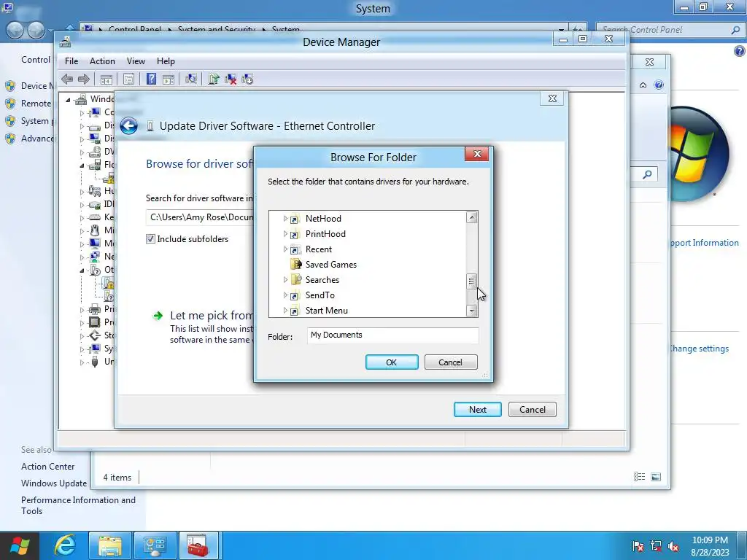The width and height of the screenshot is (747, 560).
Task: Select SendTo in folder tree
Action: [x=320, y=295]
